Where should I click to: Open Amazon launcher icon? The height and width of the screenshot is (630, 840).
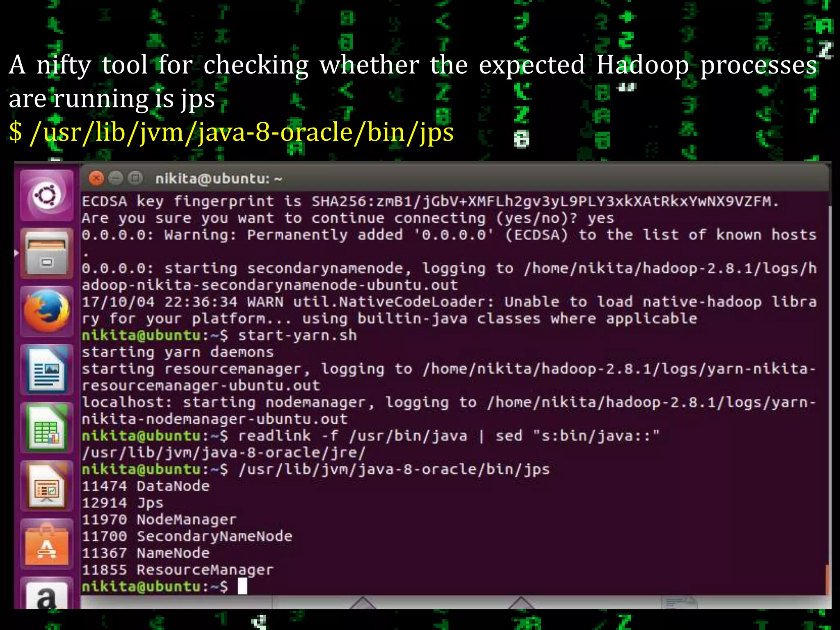(46, 593)
